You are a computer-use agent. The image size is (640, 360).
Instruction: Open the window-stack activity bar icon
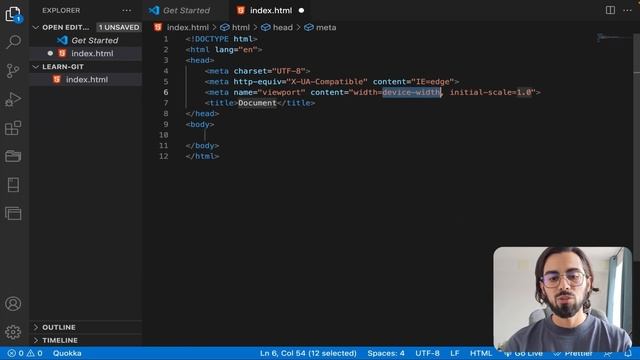(x=13, y=213)
